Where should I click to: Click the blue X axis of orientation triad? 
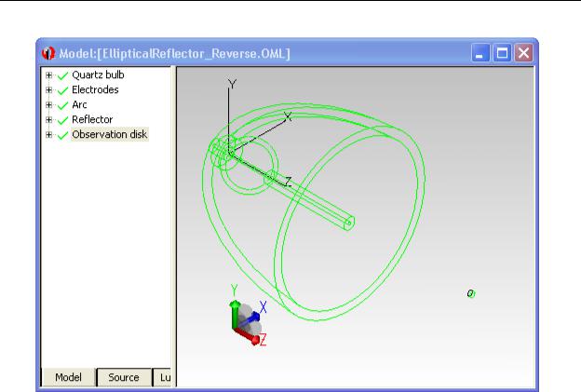tap(250, 319)
